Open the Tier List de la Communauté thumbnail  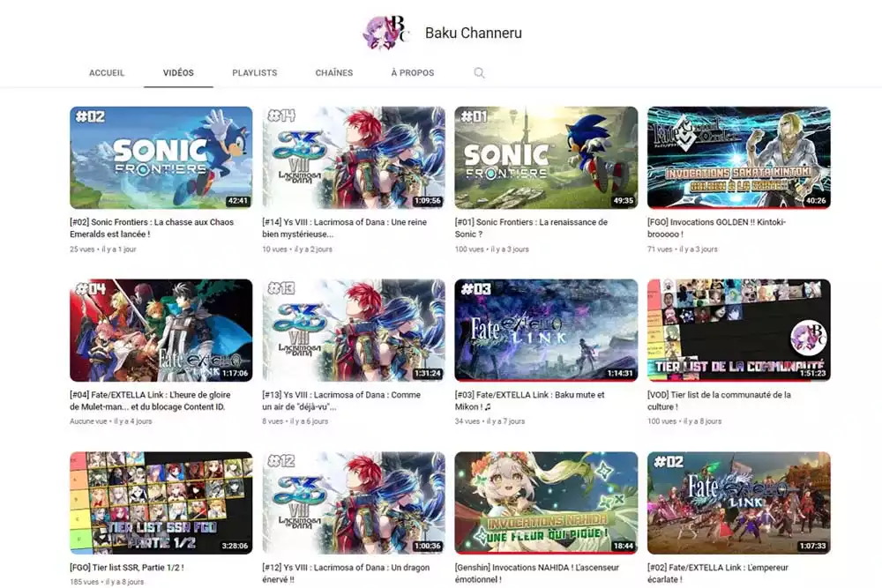coord(738,330)
